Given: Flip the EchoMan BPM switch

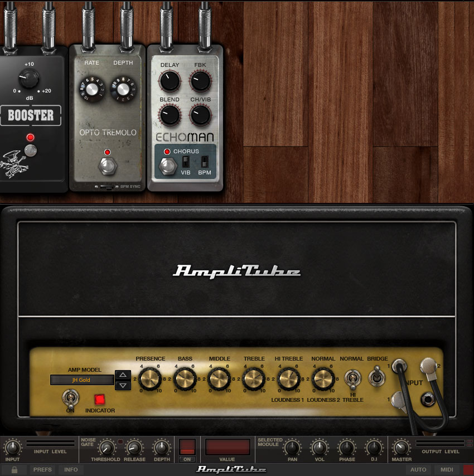Looking at the screenshot, I should (x=205, y=162).
